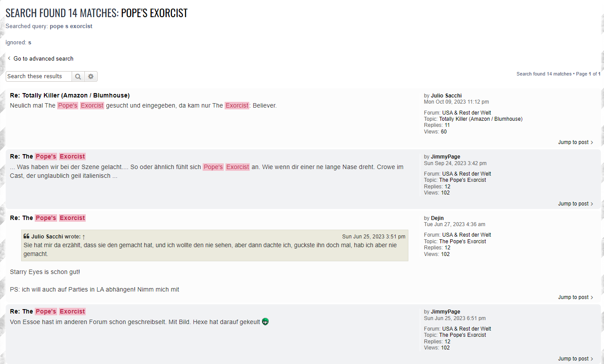Go to advanced search link
The height and width of the screenshot is (364, 604).
(43, 58)
